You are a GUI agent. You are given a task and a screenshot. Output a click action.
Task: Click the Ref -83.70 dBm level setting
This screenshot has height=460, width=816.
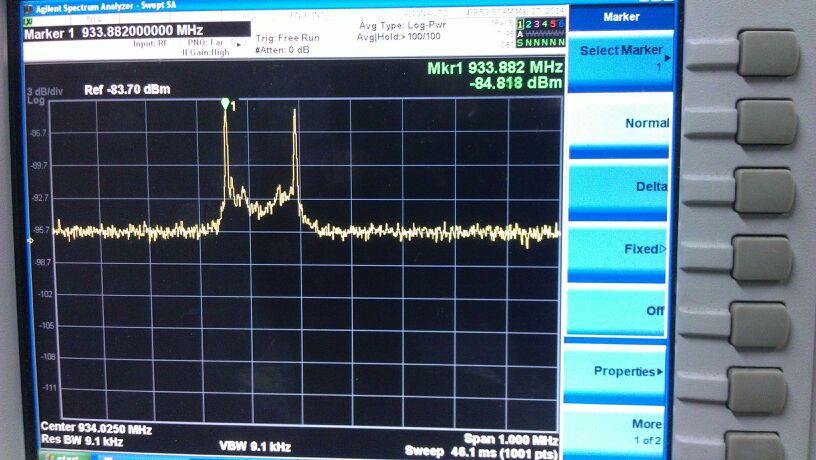(x=127, y=90)
